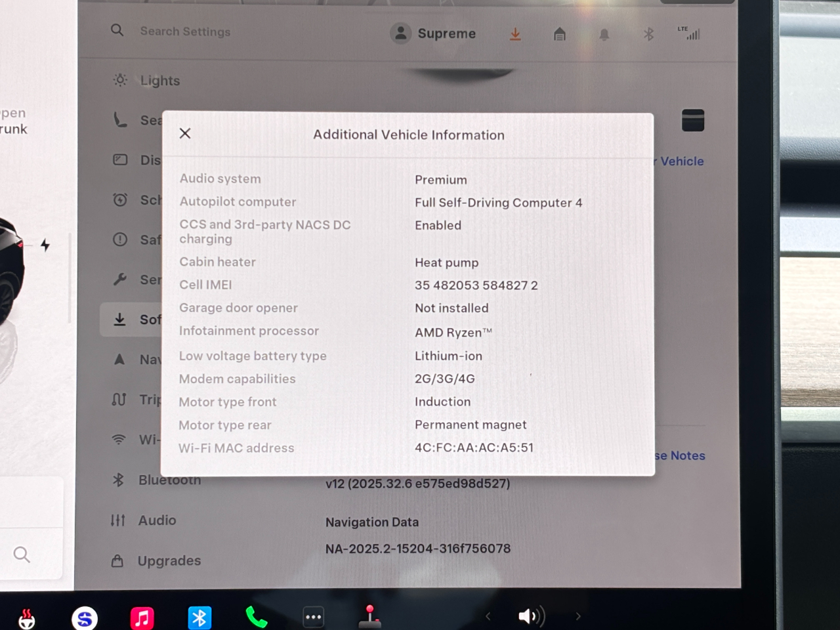Tap the LTE signal strength indicator
Screen dimensions: 840x630
(x=689, y=33)
